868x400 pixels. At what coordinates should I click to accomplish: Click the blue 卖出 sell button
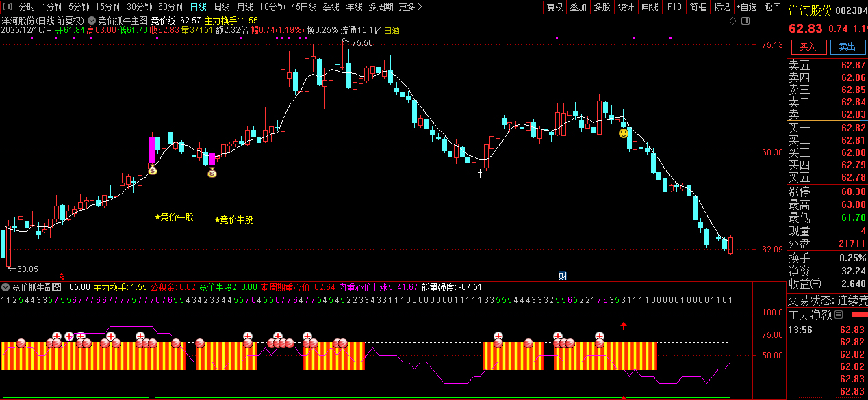pos(847,46)
